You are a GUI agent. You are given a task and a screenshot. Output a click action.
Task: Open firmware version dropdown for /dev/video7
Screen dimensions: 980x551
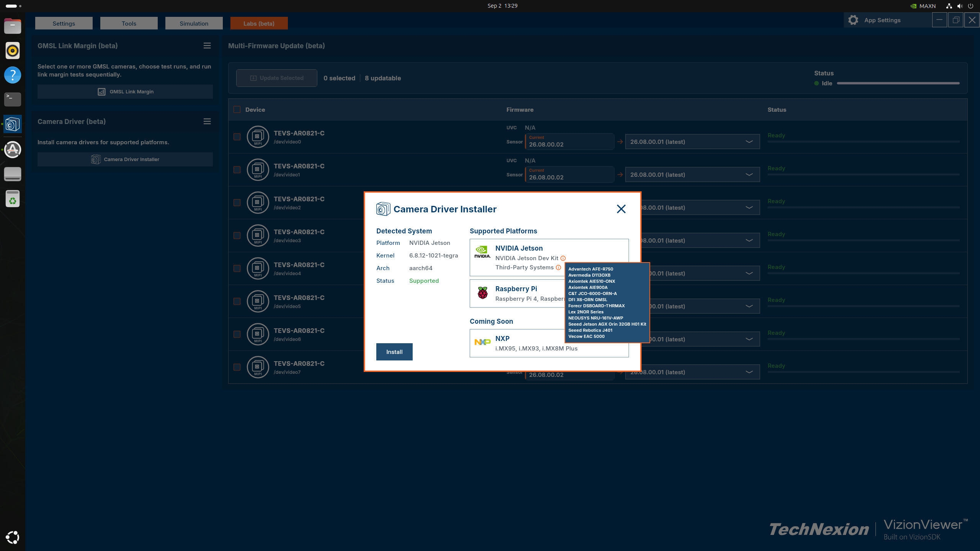693,372
